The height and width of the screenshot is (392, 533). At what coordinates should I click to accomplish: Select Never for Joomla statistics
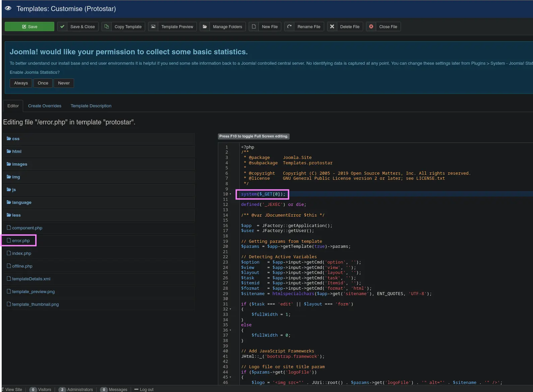pyautogui.click(x=64, y=83)
